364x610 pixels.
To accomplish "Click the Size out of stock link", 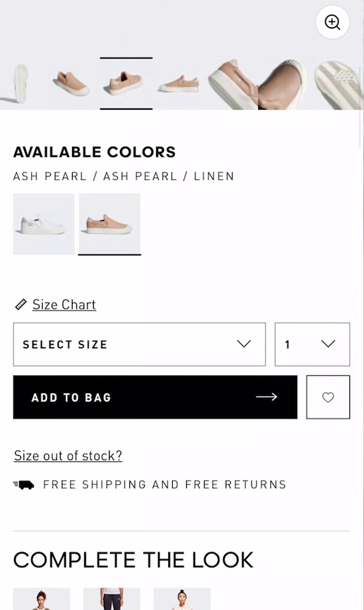I will 68,456.
